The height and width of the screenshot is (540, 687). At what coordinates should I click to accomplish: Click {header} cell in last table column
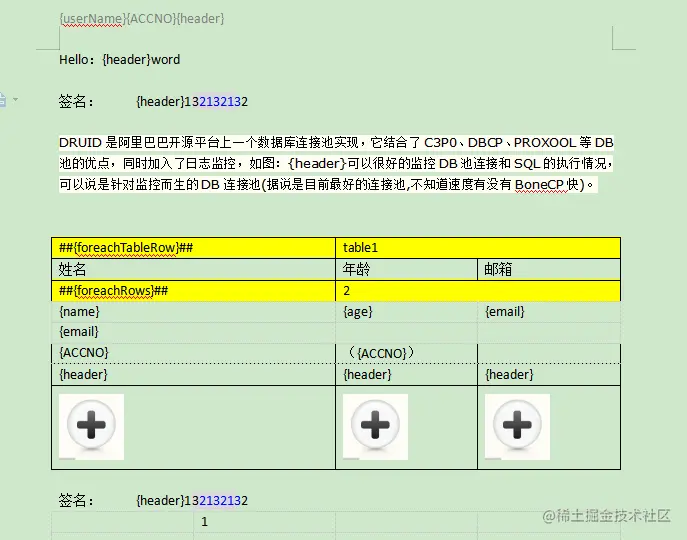[x=549, y=375]
